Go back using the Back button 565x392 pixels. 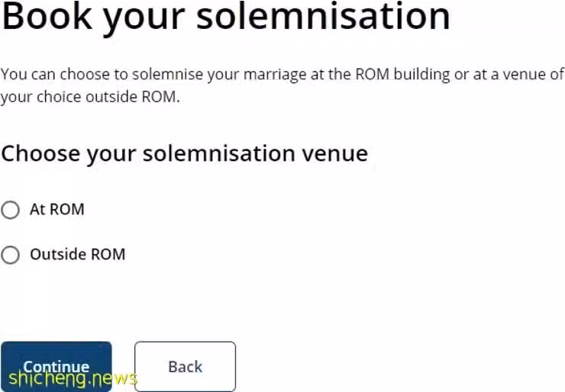(186, 366)
